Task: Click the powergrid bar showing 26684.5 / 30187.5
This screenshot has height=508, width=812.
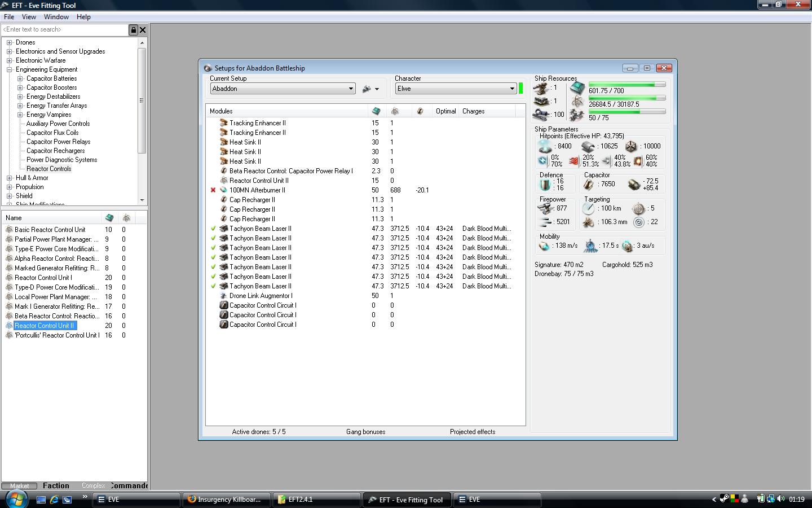Action: coord(627,98)
